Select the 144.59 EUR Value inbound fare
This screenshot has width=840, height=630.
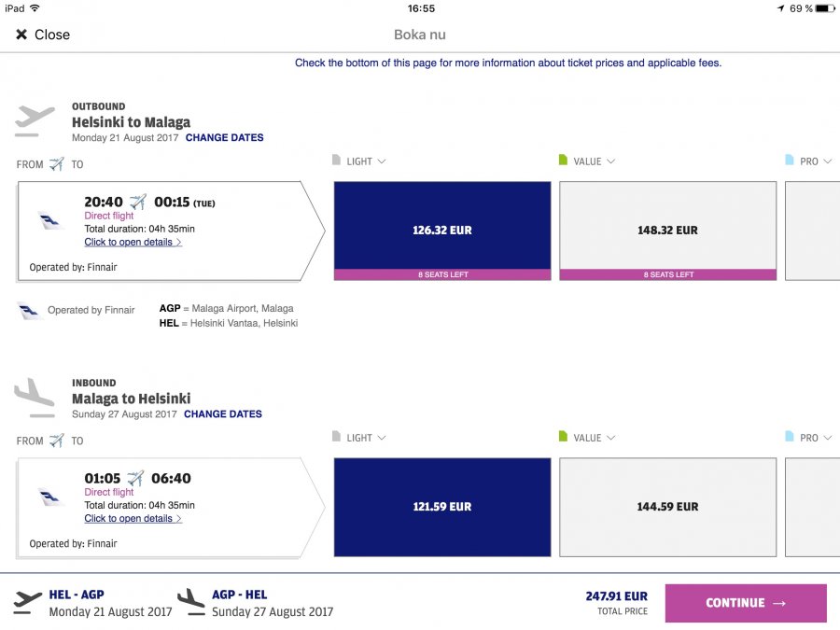pyautogui.click(x=668, y=507)
